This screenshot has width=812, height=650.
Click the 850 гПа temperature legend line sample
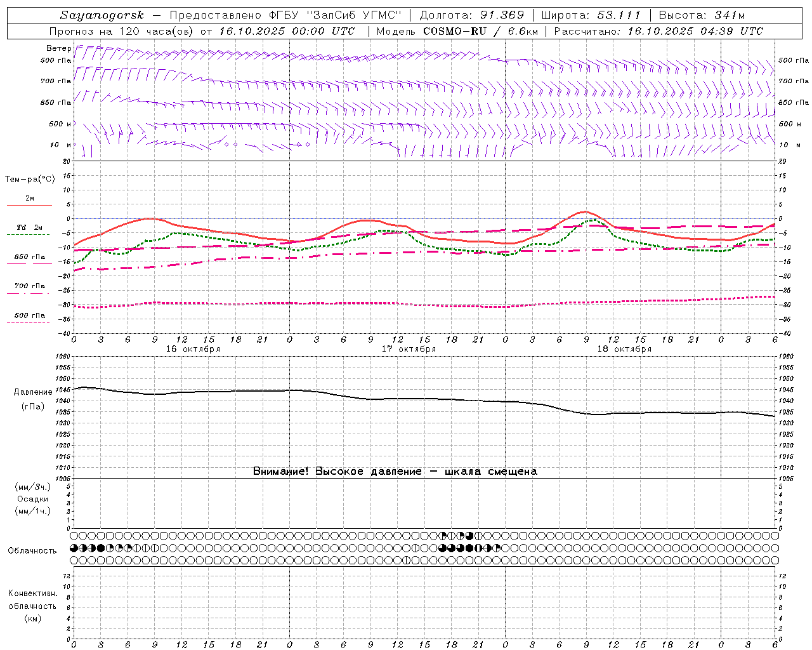[x=29, y=263]
